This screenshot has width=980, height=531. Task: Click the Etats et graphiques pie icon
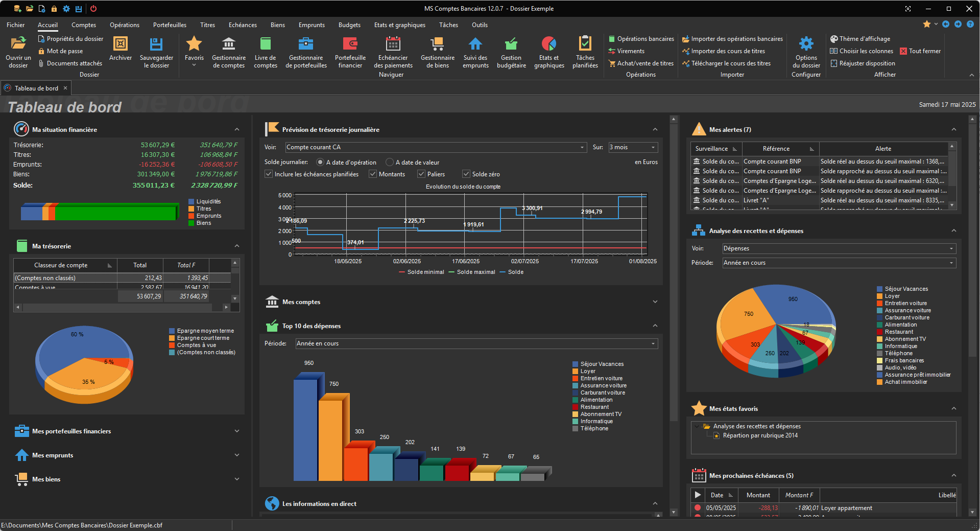click(548, 44)
